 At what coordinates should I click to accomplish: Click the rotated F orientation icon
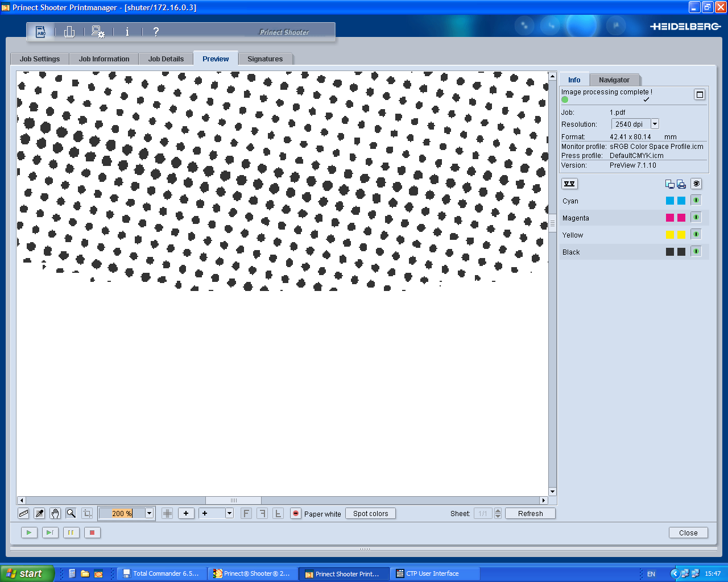click(x=278, y=513)
